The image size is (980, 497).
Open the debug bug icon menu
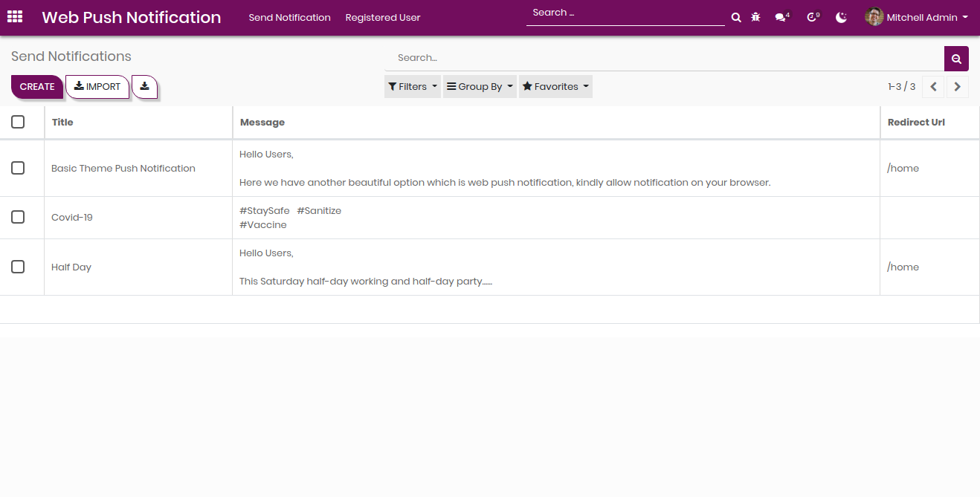(755, 17)
